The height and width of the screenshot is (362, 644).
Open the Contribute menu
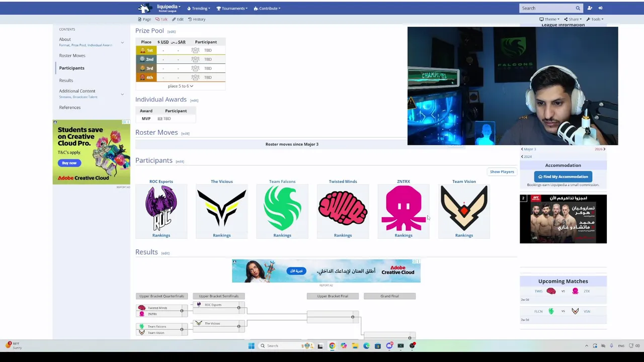pos(267,9)
